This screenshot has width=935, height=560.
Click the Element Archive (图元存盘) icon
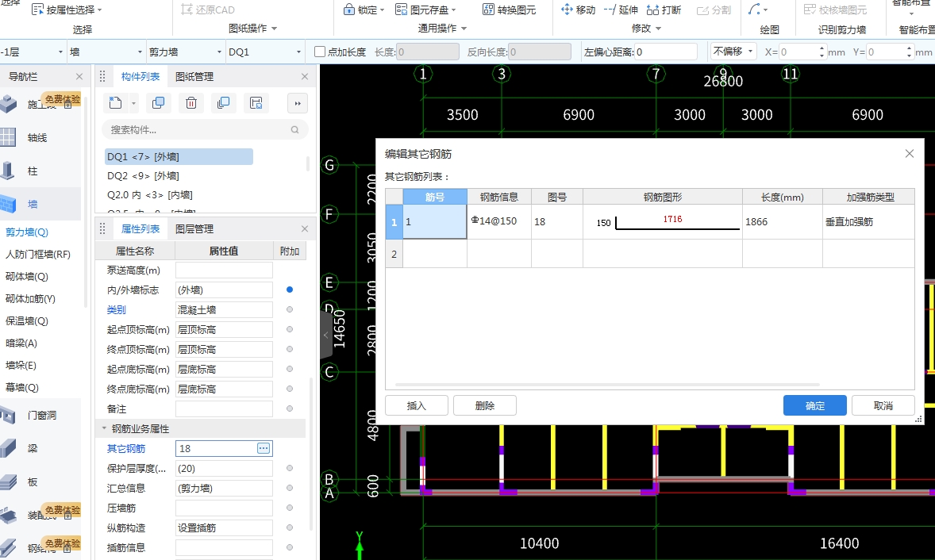(x=401, y=9)
